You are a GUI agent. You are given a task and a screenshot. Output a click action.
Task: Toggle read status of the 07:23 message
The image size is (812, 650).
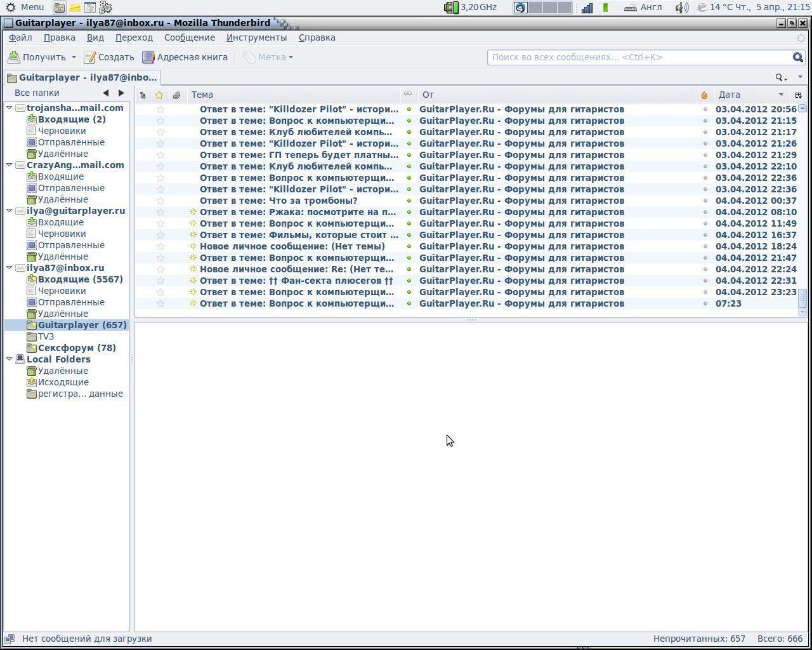[x=409, y=303]
